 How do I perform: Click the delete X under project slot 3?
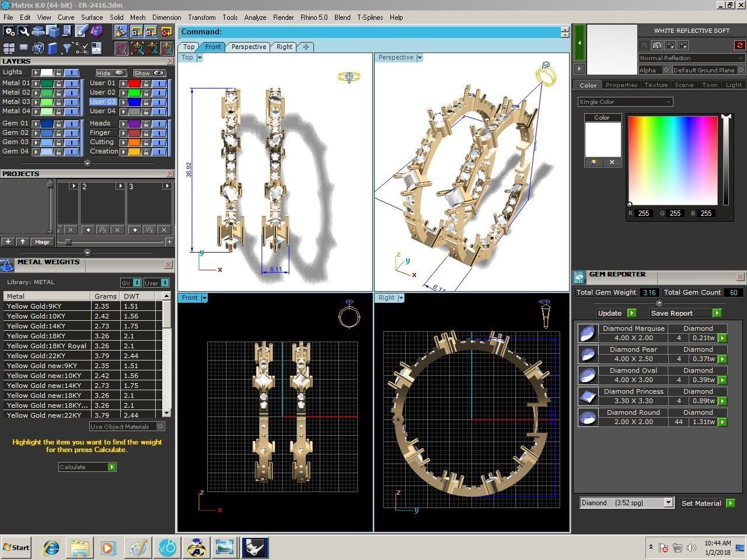coord(164,230)
